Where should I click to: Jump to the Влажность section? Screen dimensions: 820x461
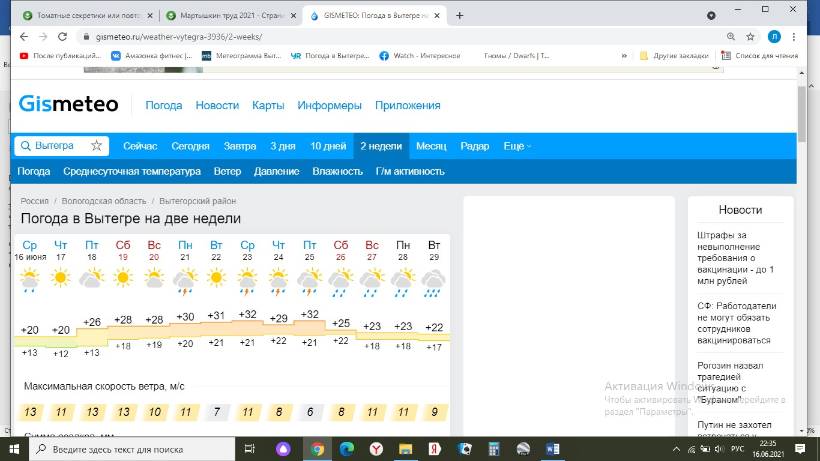click(337, 171)
